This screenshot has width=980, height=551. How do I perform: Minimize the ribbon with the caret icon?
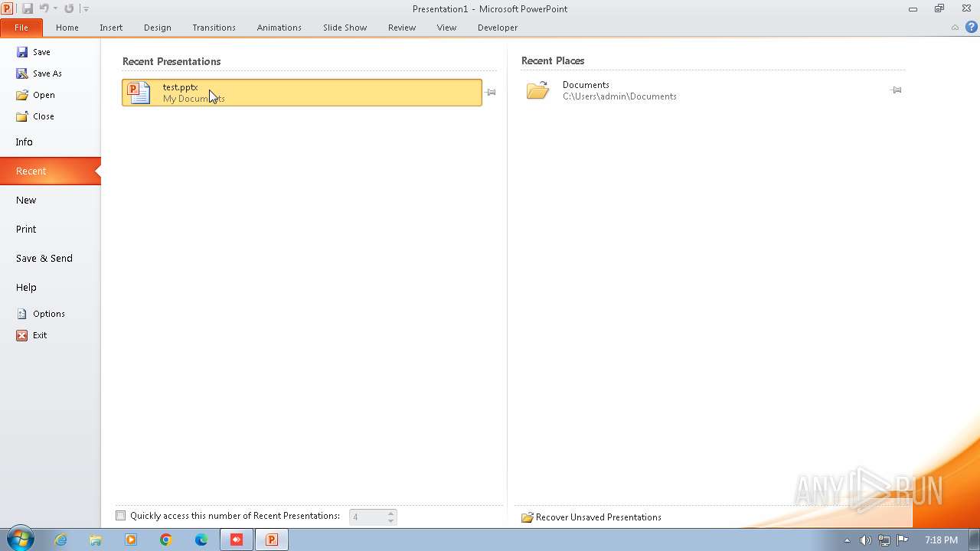click(x=955, y=28)
